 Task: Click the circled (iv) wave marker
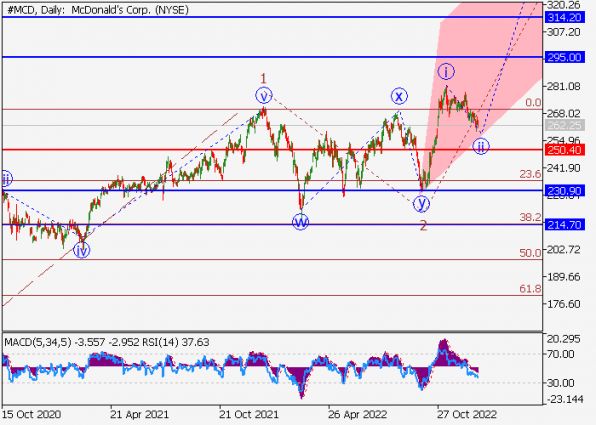point(82,250)
